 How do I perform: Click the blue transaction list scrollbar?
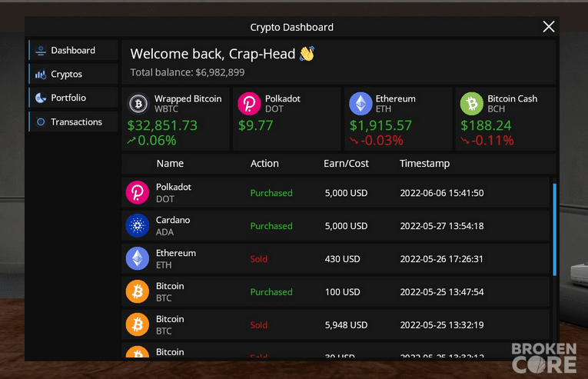pyautogui.click(x=555, y=230)
